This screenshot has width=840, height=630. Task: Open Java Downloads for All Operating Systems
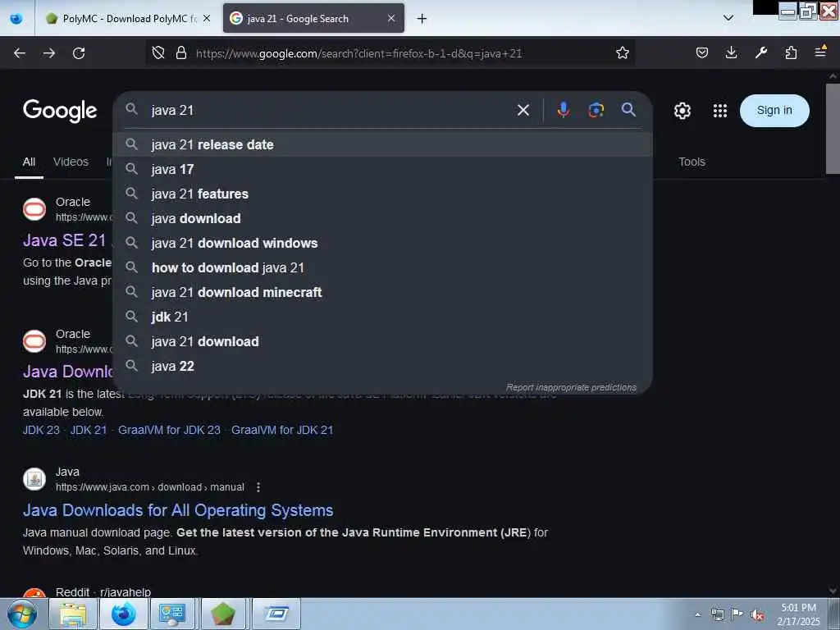click(x=178, y=510)
